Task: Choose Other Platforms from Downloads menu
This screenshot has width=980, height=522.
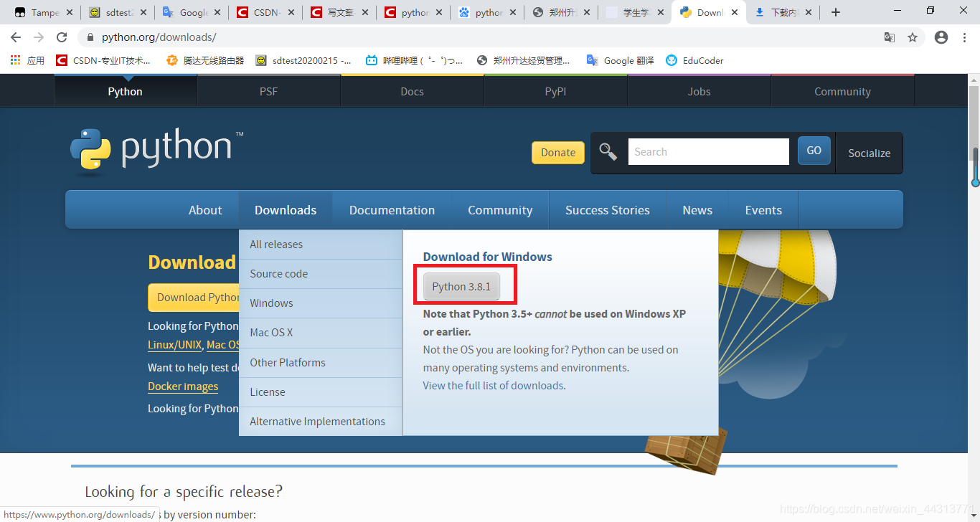Action: click(x=321, y=363)
